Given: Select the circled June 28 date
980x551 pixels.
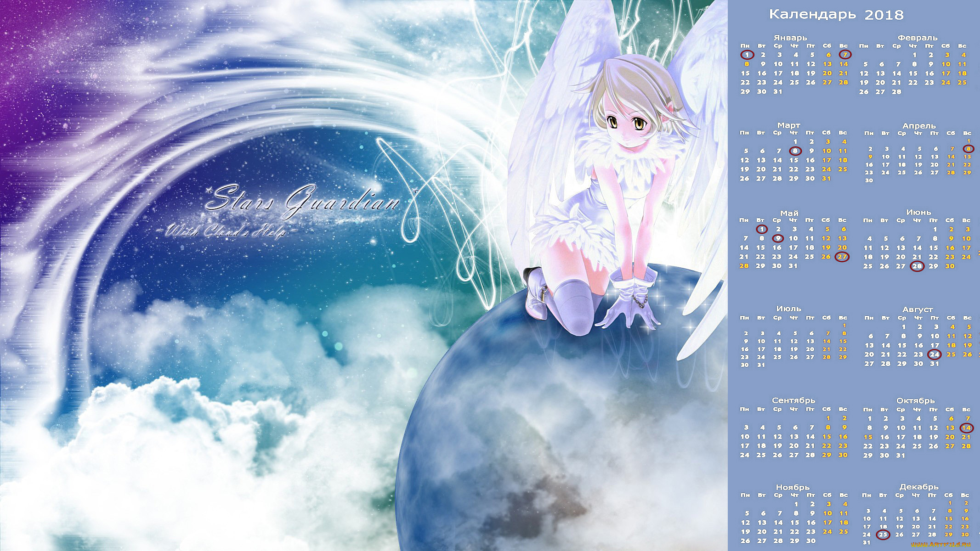Looking at the screenshot, I should coord(917,266).
